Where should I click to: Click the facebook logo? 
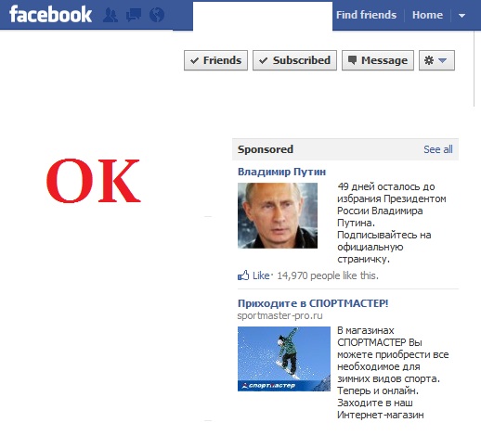(50, 14)
